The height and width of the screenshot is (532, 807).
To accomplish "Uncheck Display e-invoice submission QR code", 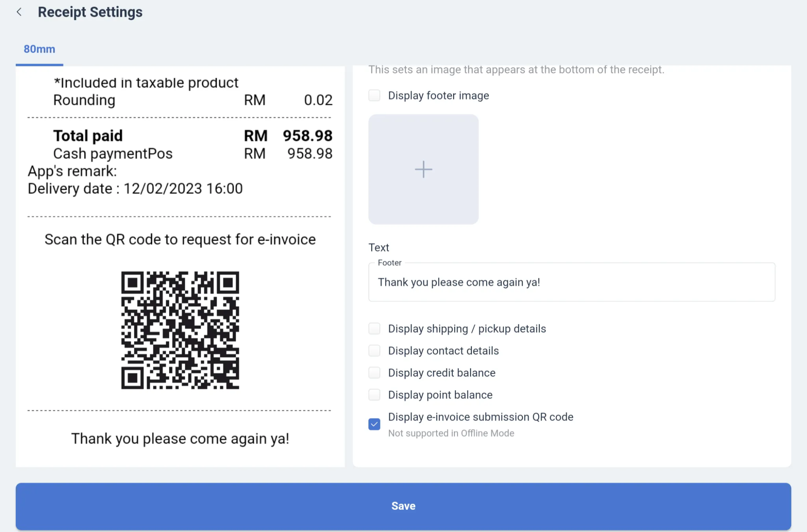I will coord(374,424).
